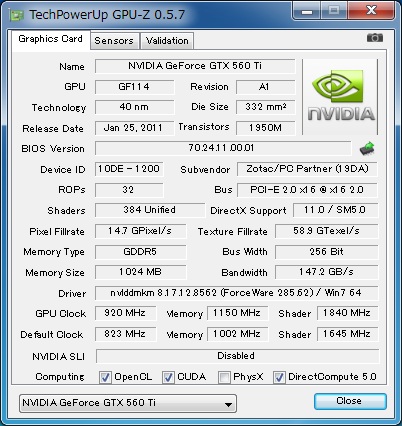Click the Name field with GTX 560 Ti
Viewport: 402px width, 426px height.
pos(195,66)
